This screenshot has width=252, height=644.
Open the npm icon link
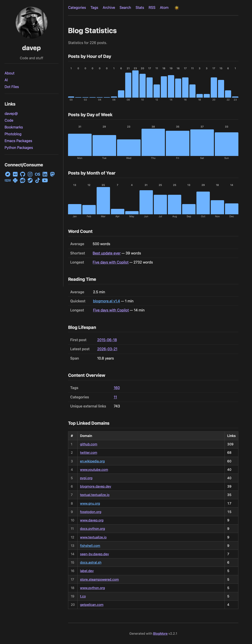[8, 180]
